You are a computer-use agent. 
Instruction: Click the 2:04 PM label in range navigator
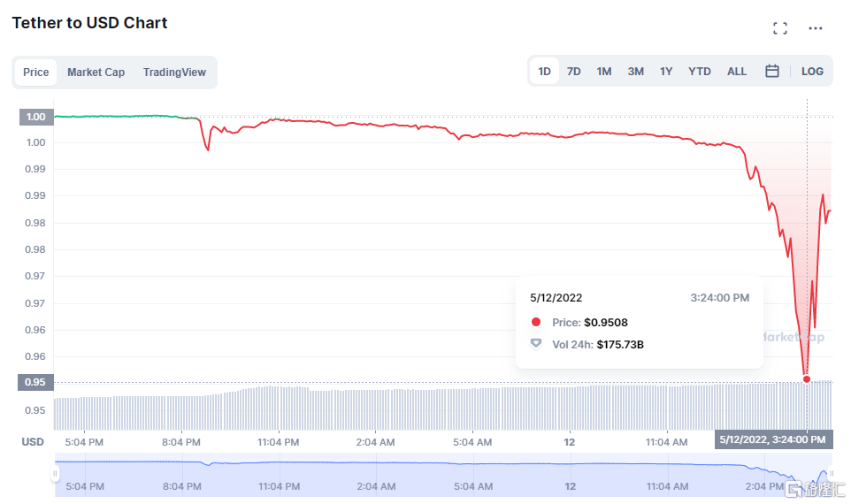coord(764,486)
